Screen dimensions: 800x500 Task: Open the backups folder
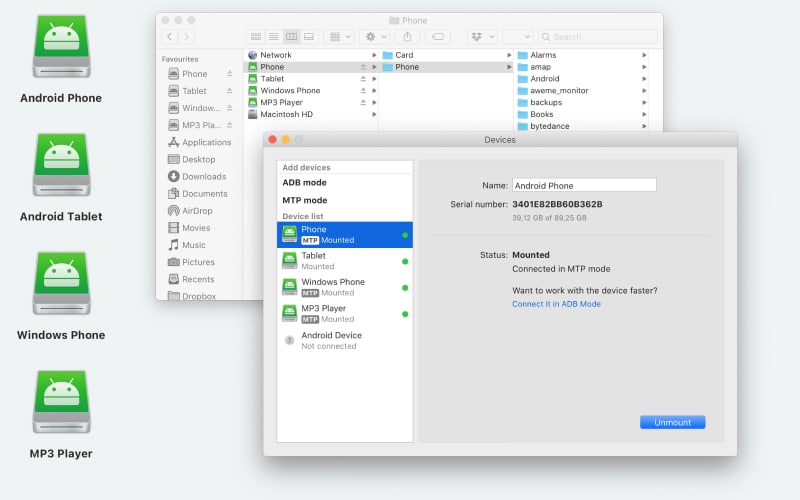coord(581,102)
